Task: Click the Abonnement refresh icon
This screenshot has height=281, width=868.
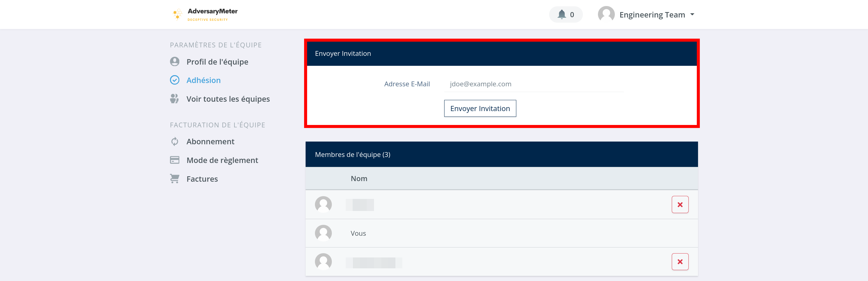Action: [x=175, y=141]
